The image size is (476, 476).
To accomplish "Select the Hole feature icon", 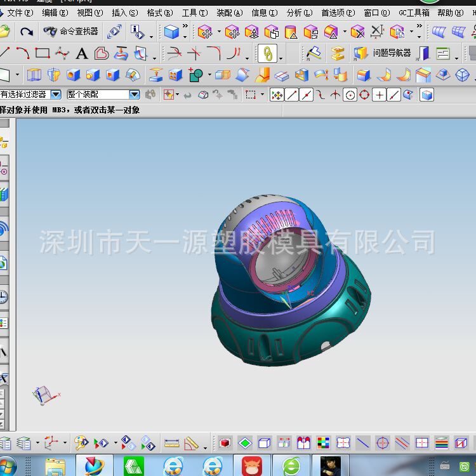I will [73, 75].
